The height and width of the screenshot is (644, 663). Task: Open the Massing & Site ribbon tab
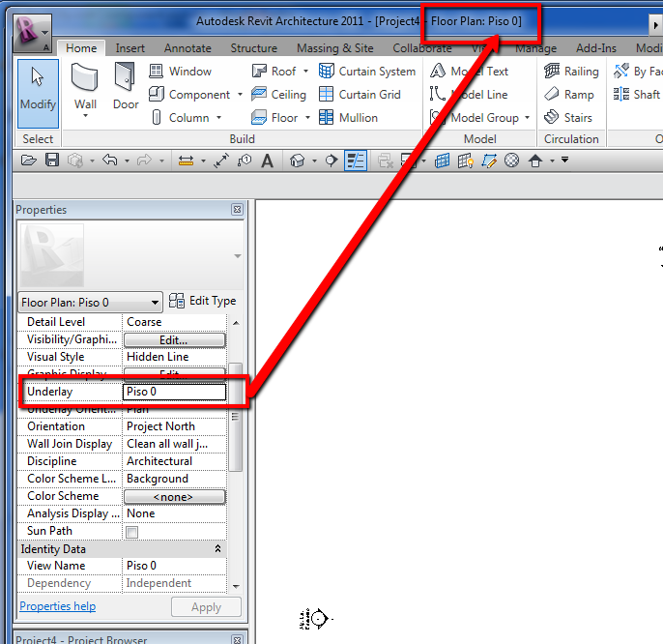334,48
